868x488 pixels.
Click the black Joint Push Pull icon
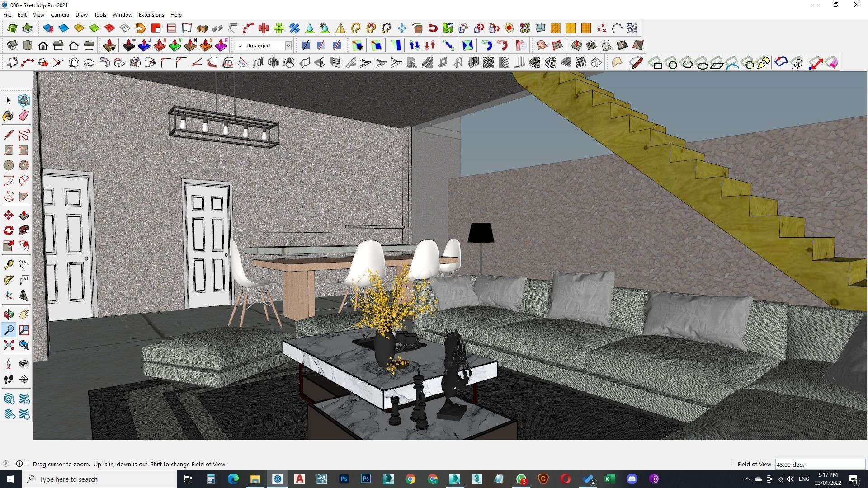tap(129, 45)
